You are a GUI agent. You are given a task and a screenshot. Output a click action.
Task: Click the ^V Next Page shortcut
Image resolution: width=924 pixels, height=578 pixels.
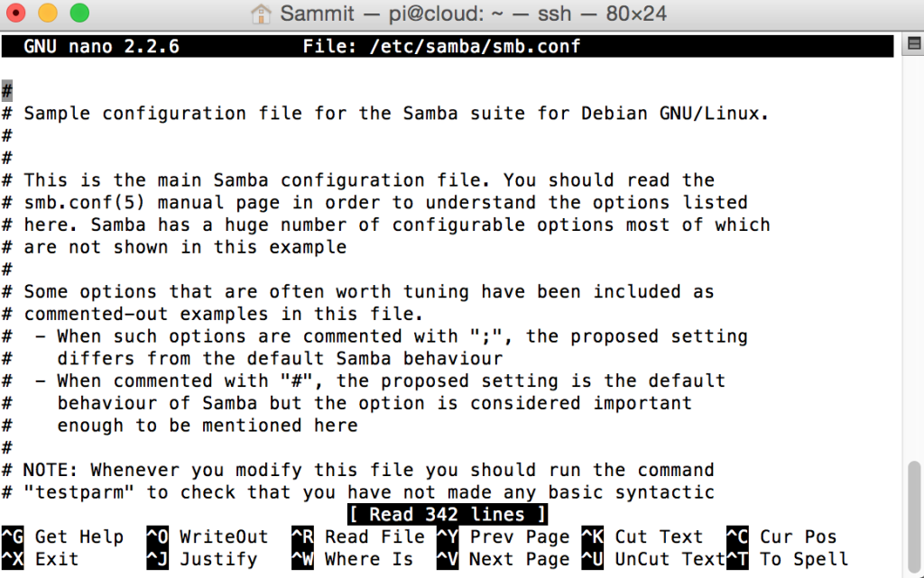pos(503,558)
